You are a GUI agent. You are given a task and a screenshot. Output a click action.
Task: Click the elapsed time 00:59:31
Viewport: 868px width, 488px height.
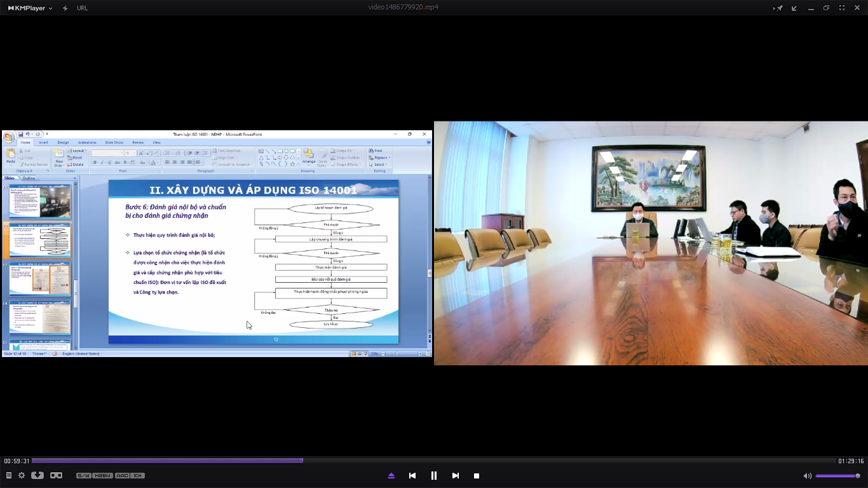tap(17, 461)
